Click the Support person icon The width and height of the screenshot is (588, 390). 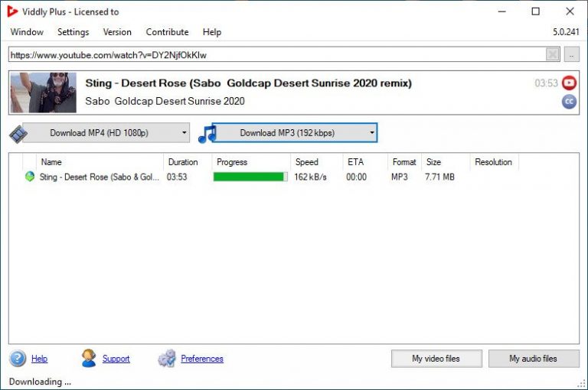click(x=89, y=358)
